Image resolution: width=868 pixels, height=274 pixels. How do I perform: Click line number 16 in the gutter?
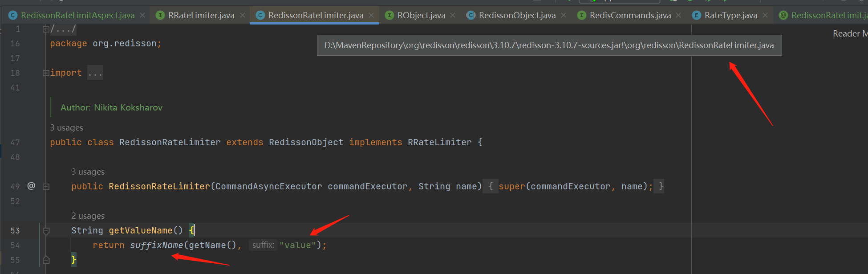click(x=15, y=44)
